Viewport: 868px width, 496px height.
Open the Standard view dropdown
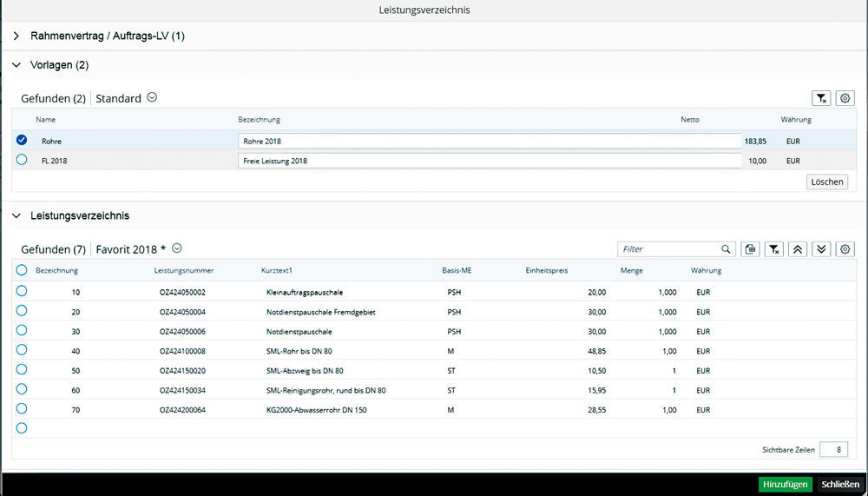[x=152, y=98]
